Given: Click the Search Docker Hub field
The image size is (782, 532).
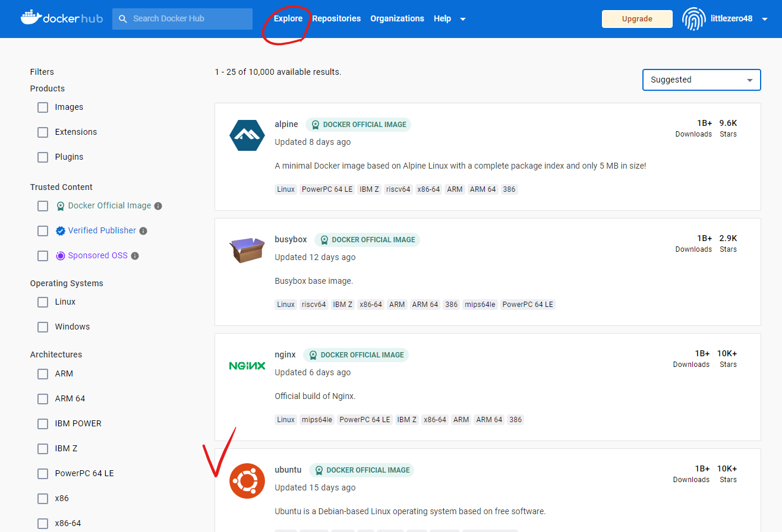Looking at the screenshot, I should coord(182,19).
